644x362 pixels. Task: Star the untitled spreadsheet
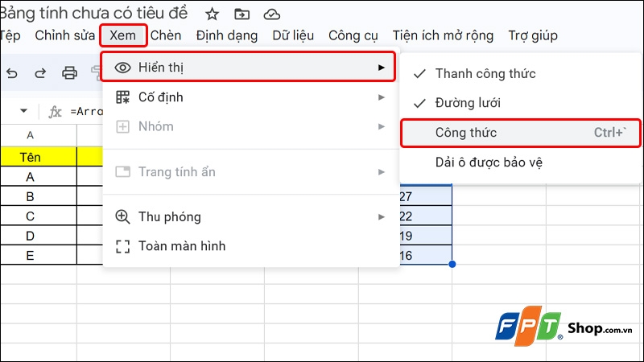212,14
